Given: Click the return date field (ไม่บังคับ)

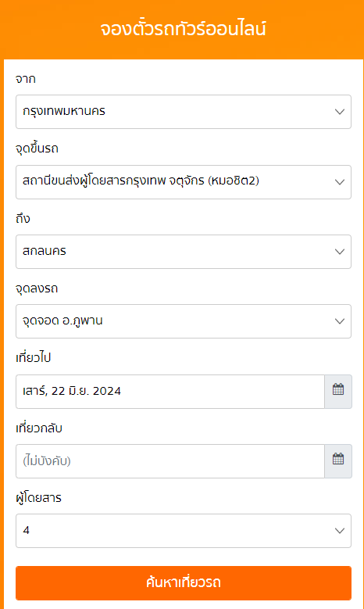Looking at the screenshot, I should pos(170,461).
